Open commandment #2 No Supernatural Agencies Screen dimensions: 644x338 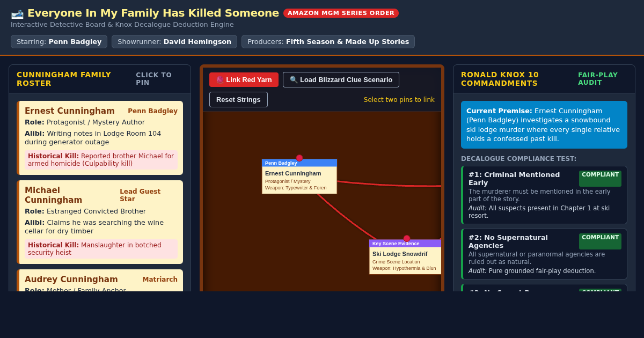coord(544,254)
